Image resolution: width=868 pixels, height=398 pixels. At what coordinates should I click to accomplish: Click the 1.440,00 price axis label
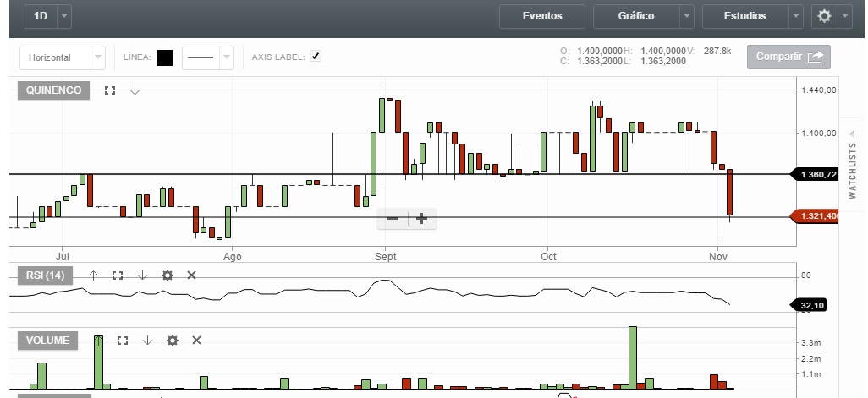pos(818,90)
